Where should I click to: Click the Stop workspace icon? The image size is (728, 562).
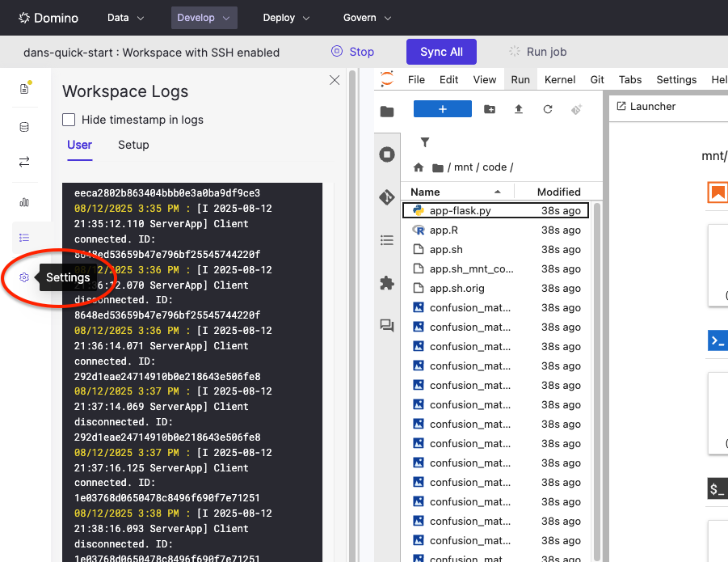(x=337, y=51)
